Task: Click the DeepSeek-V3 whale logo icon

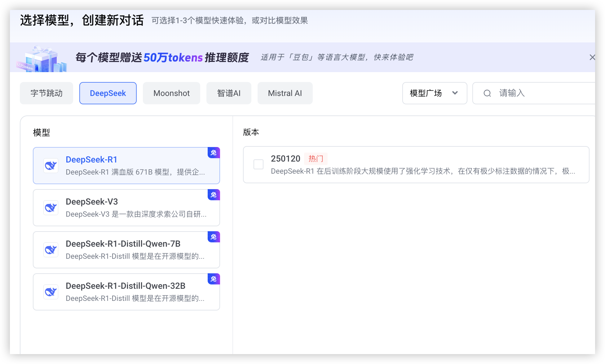Action: coord(51,208)
